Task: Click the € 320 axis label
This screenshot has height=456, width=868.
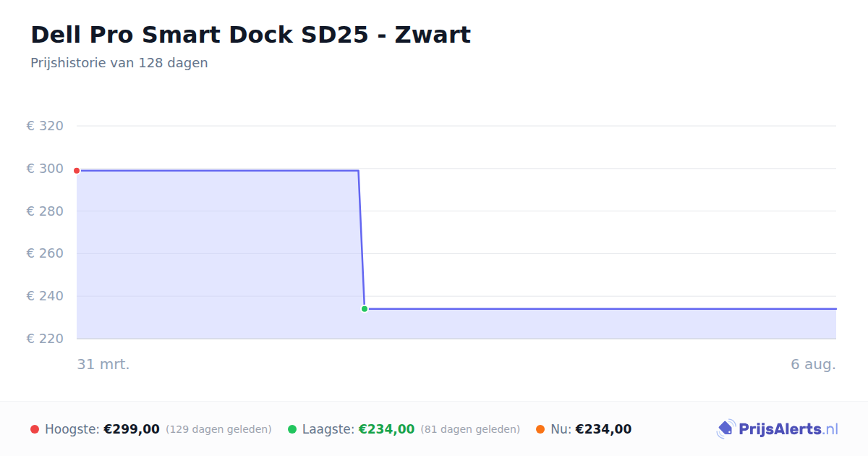Action: pyautogui.click(x=45, y=126)
